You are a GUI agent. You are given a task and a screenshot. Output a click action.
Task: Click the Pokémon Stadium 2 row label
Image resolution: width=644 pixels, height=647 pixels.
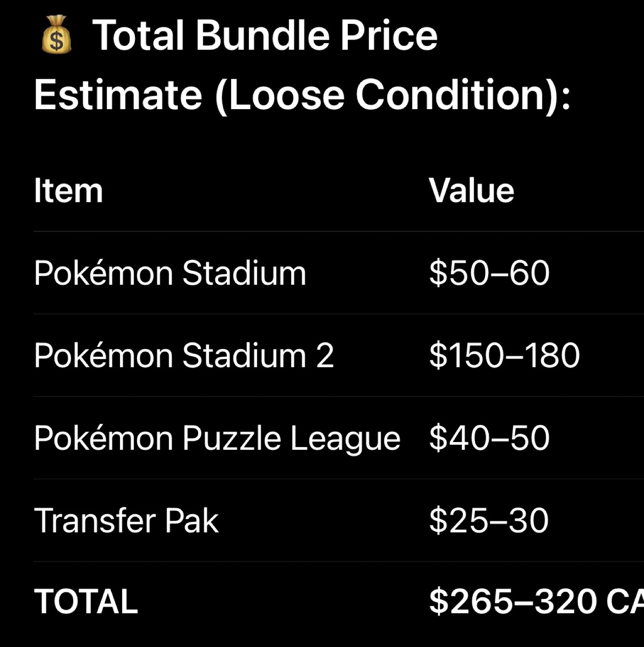click(184, 355)
